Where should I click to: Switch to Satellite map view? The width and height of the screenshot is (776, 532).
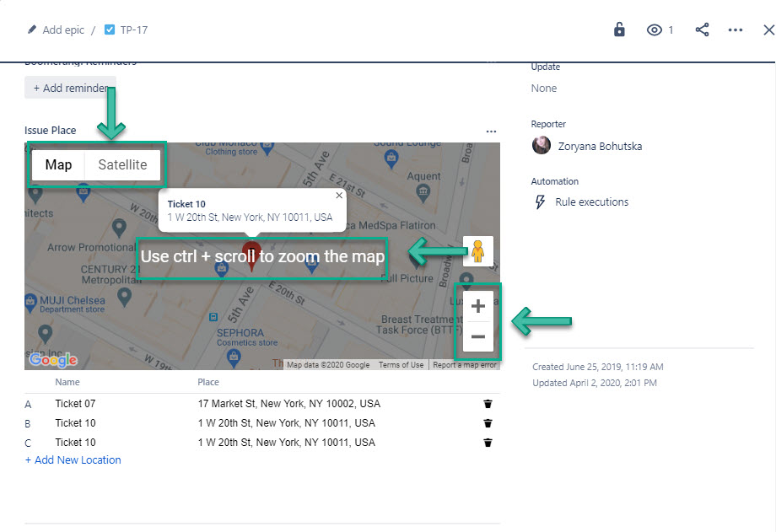point(122,164)
